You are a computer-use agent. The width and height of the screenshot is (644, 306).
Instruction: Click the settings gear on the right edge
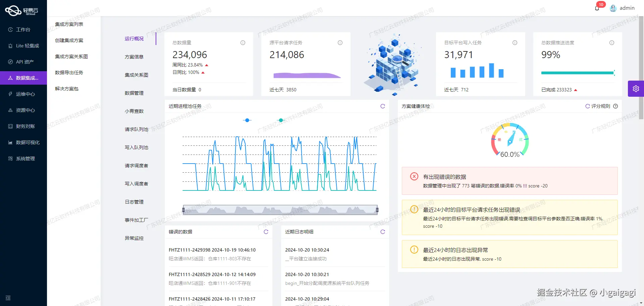pos(636,89)
